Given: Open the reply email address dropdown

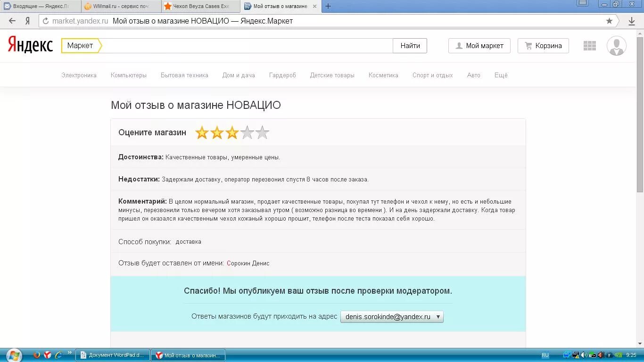Looking at the screenshot, I should (392, 317).
